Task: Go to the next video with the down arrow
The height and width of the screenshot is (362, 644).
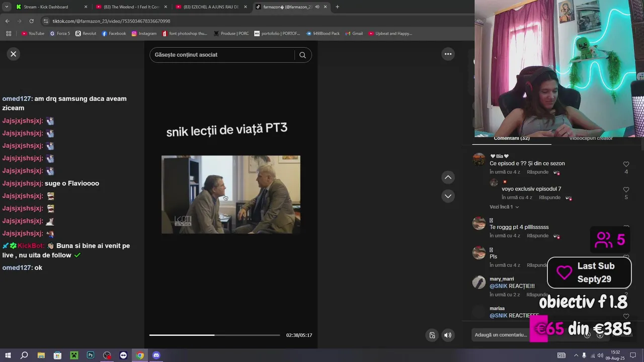Action: pyautogui.click(x=448, y=196)
